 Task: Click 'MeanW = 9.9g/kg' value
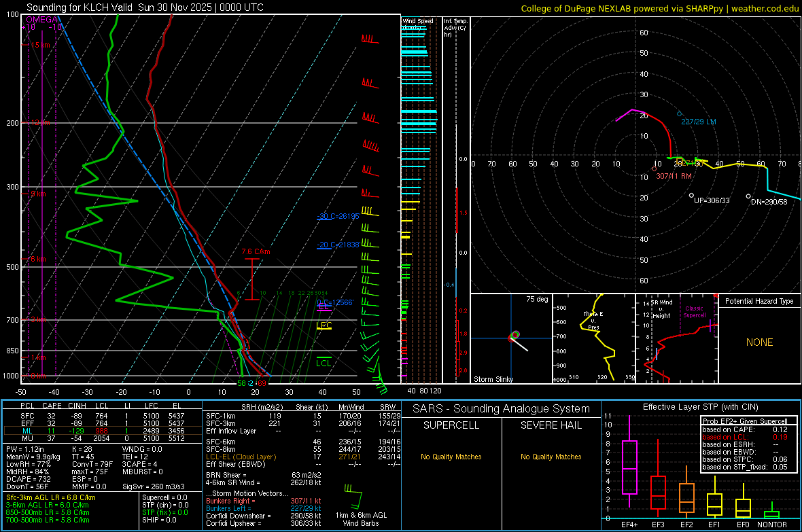[x=33, y=457]
